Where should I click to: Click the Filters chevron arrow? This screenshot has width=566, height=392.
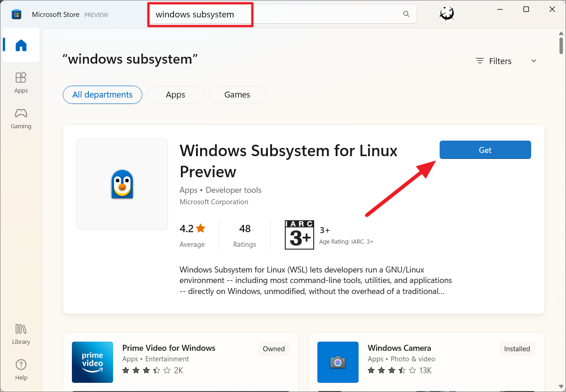click(533, 60)
